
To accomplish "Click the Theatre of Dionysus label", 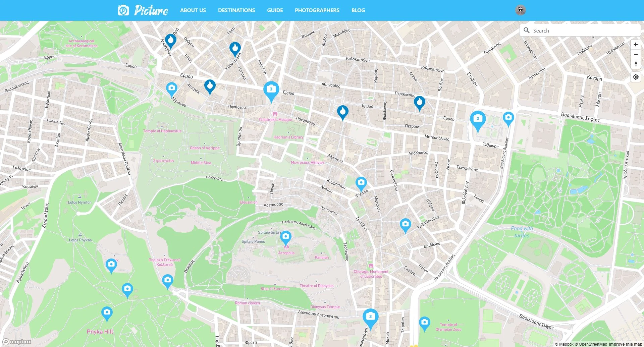I will point(316,286).
